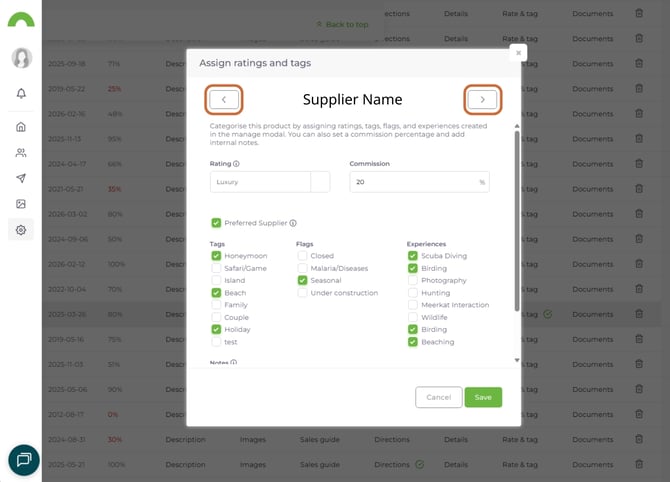This screenshot has height=482, width=670.
Task: Go to Home via sidebar icon
Action: [21, 127]
